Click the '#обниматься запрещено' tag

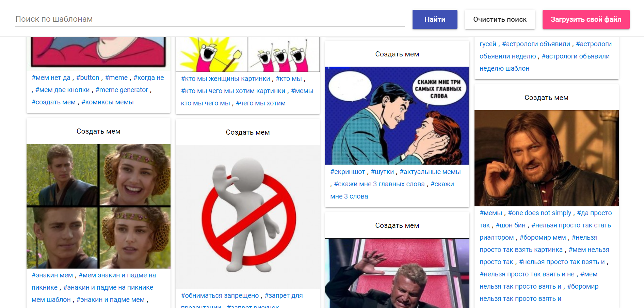220,295
